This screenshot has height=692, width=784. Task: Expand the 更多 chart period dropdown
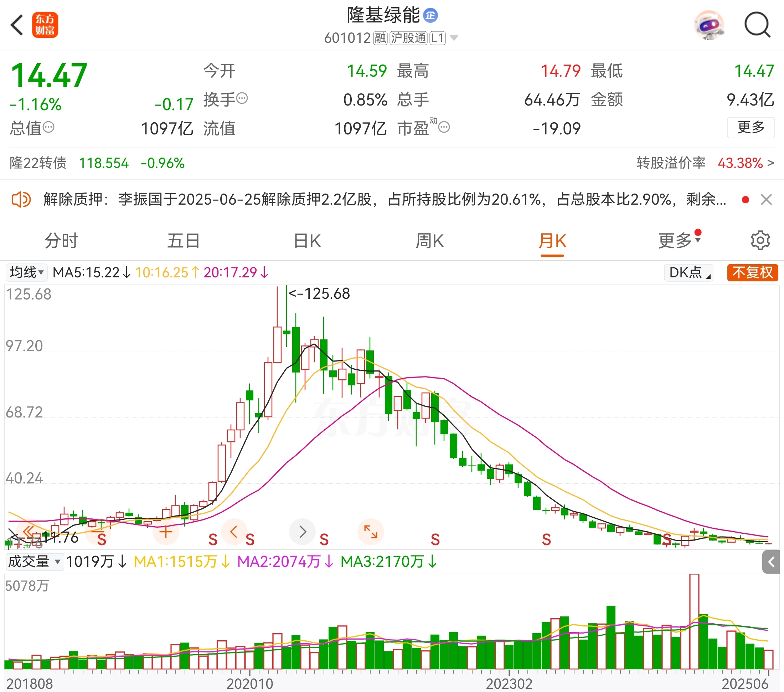679,240
